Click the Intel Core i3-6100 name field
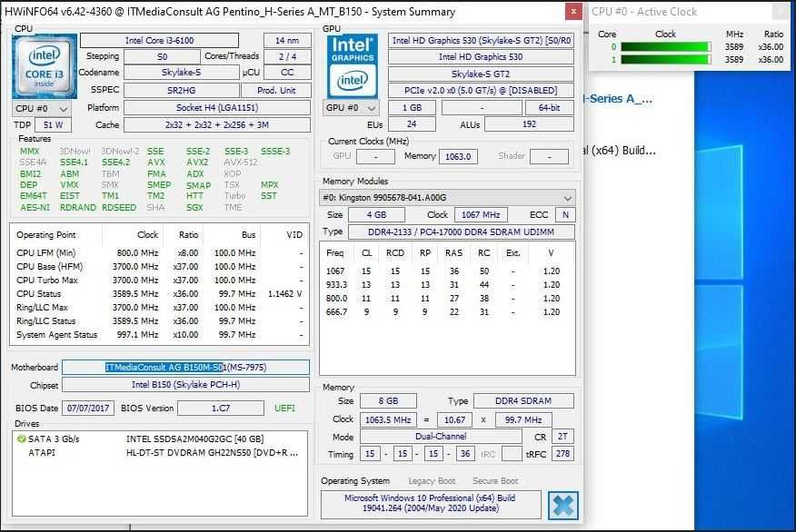The image size is (796, 532). (159, 41)
